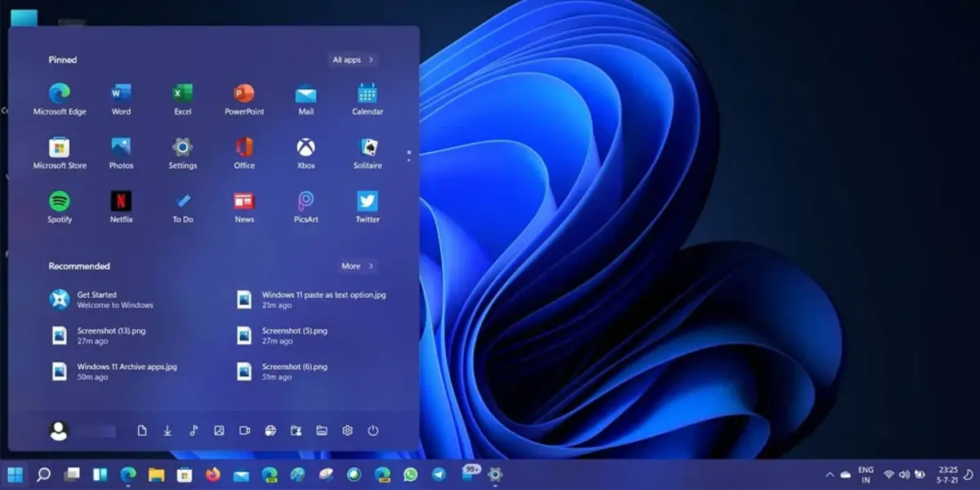Launch PowerPoint from the Start menu
This screenshot has width=980, height=490.
tap(243, 91)
